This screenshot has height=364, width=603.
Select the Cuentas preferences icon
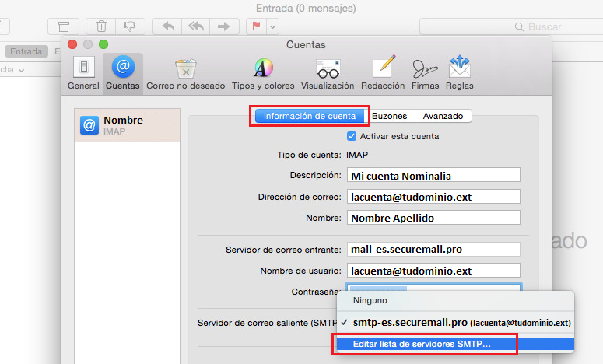[122, 72]
